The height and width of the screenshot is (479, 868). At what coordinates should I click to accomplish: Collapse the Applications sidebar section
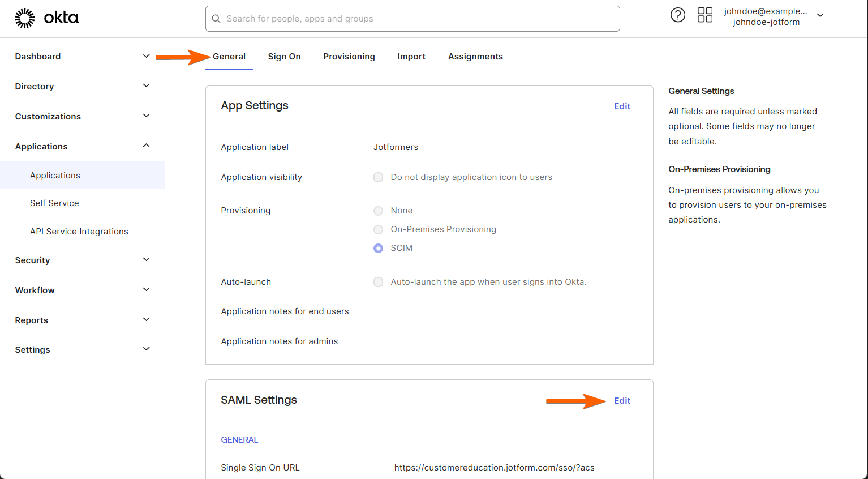[x=146, y=146]
